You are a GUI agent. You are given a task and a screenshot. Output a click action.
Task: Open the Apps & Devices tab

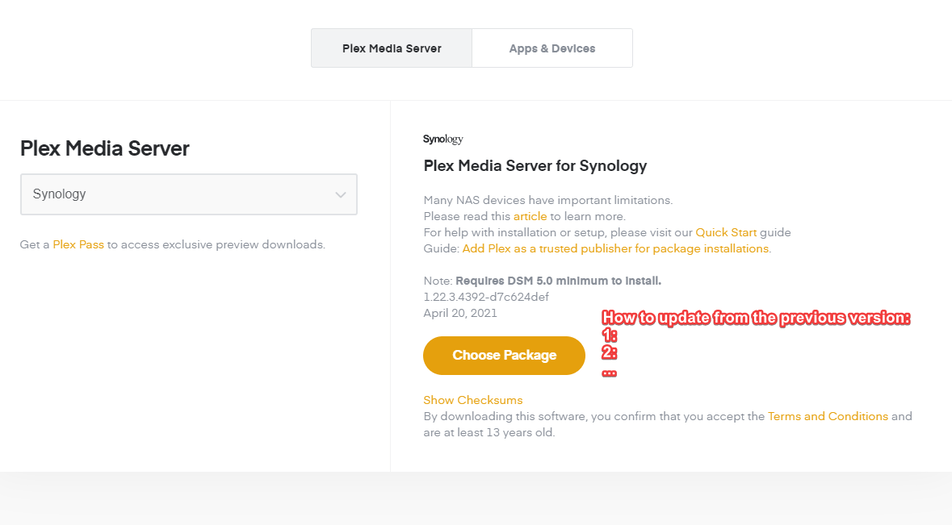552,48
